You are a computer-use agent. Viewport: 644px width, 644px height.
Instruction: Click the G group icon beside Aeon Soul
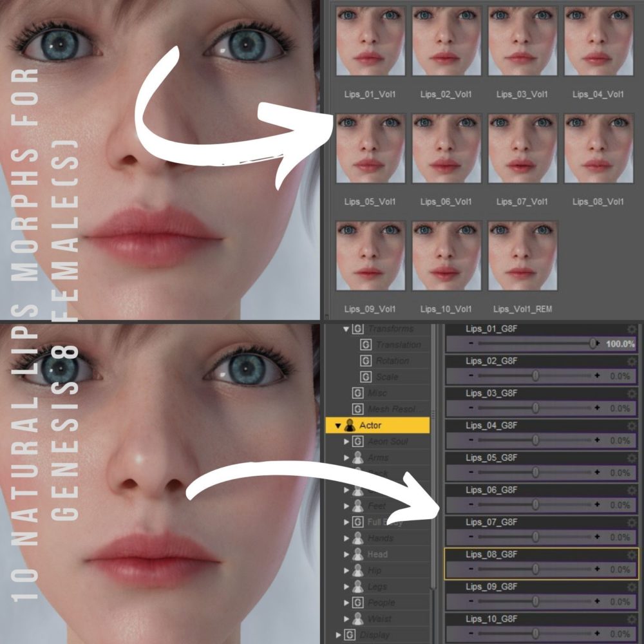pyautogui.click(x=357, y=441)
